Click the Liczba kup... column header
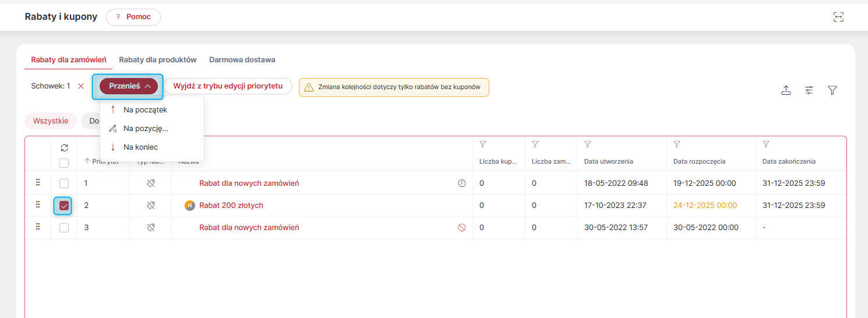Screen dimensions: 868x318 point(499,161)
